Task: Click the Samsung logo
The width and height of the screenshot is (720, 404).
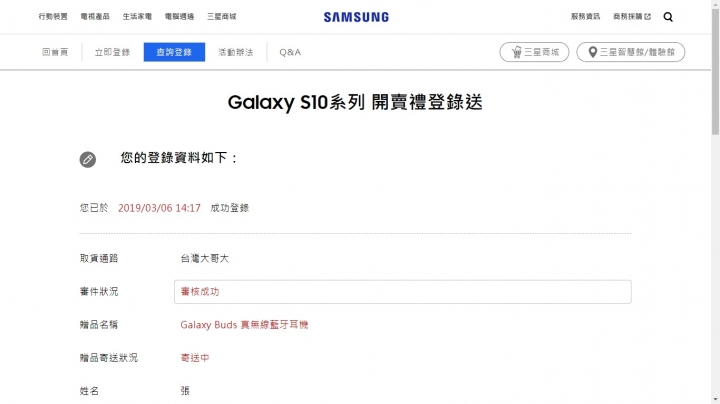Action: pos(356,17)
